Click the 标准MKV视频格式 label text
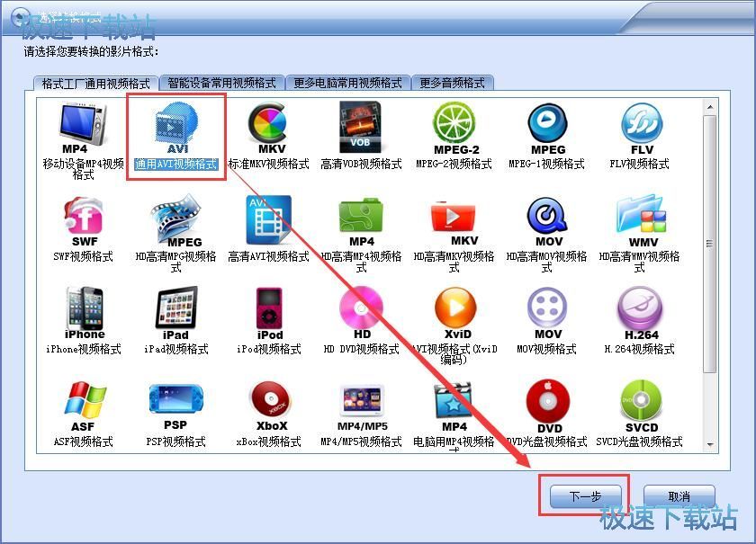This screenshot has height=544, width=756. click(x=268, y=165)
